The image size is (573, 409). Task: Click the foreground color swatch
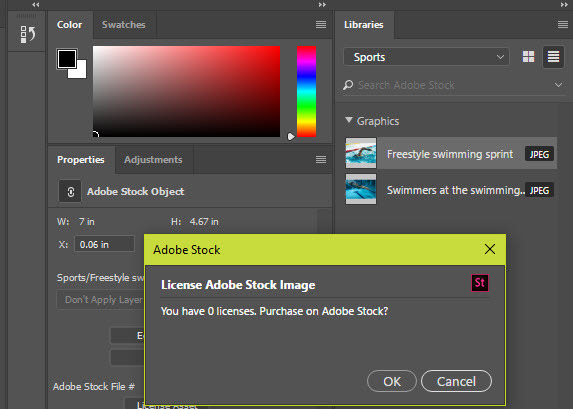pyautogui.click(x=67, y=58)
